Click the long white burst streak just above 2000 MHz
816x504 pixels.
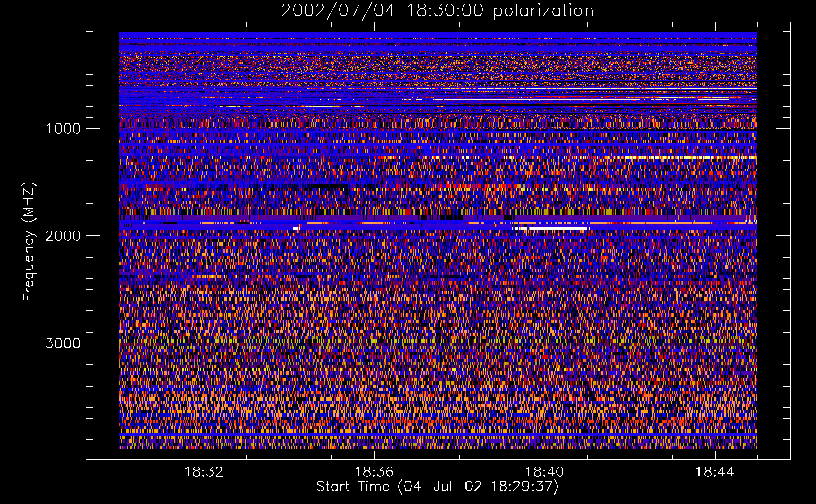(551, 228)
